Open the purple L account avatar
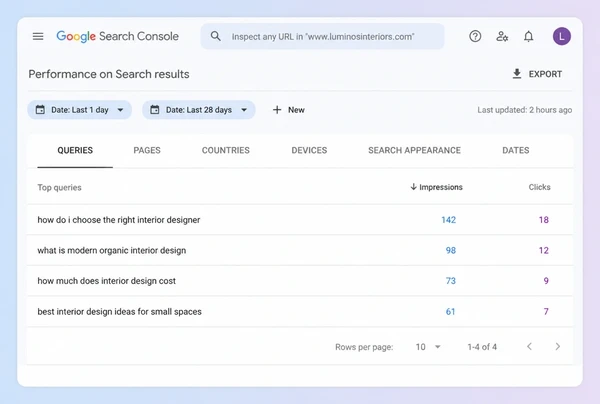This screenshot has height=404, width=600. pyautogui.click(x=561, y=36)
